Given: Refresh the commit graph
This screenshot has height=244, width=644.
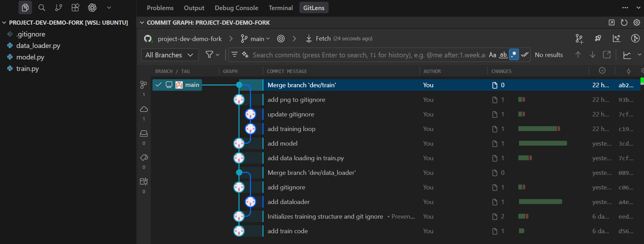Looking at the screenshot, I should pyautogui.click(x=624, y=23).
